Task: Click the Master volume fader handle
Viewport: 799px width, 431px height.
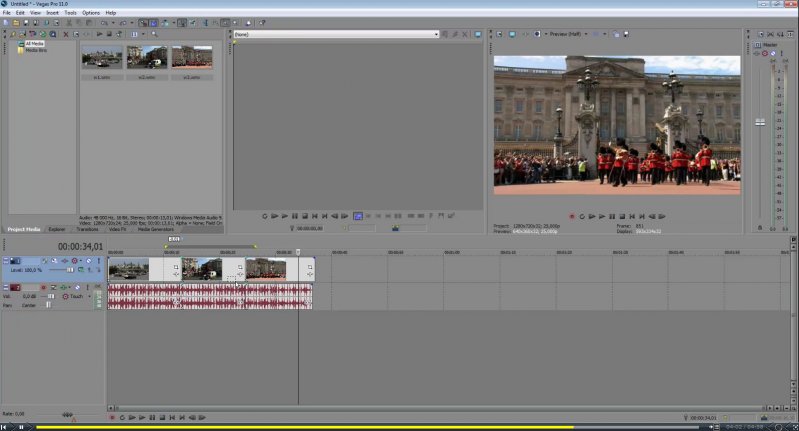Action: tap(760, 121)
